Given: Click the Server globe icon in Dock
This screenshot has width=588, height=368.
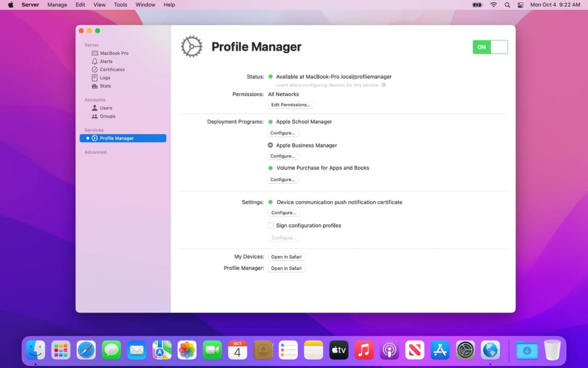Looking at the screenshot, I should point(490,351).
